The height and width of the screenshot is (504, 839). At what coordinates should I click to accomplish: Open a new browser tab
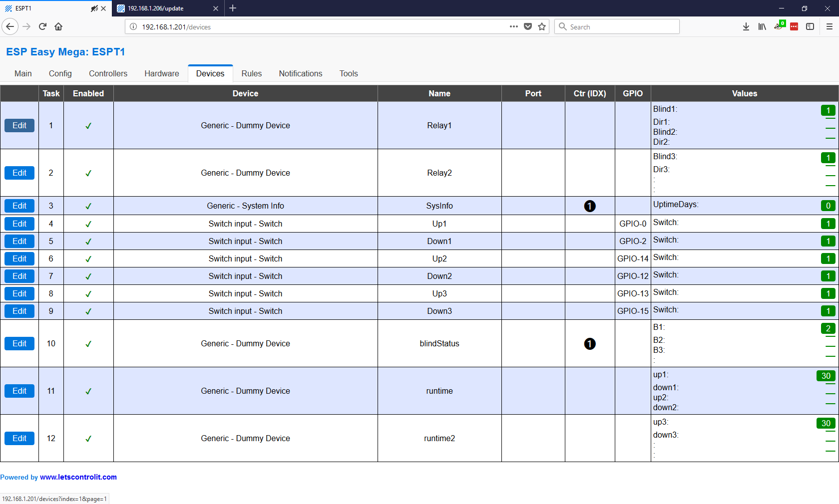tap(233, 8)
